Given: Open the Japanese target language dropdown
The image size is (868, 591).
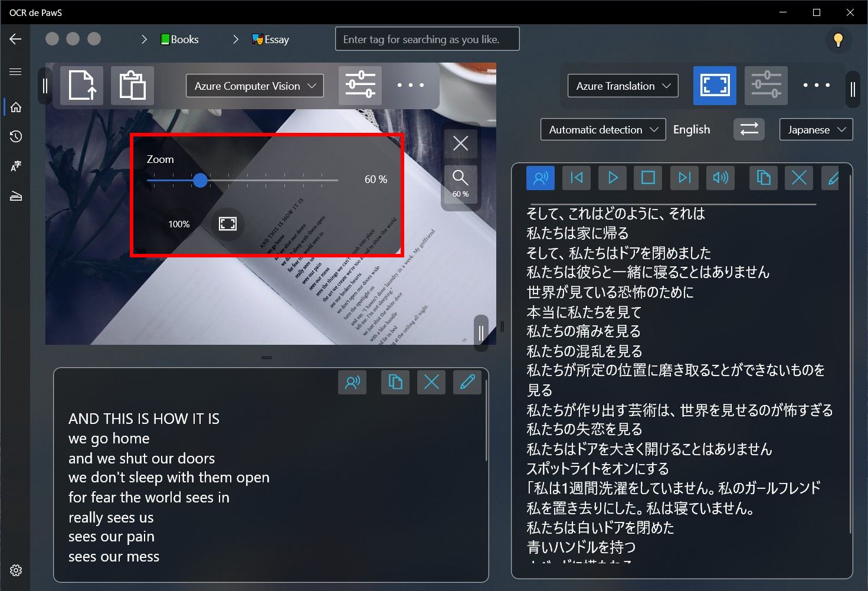Looking at the screenshot, I should pyautogui.click(x=815, y=130).
